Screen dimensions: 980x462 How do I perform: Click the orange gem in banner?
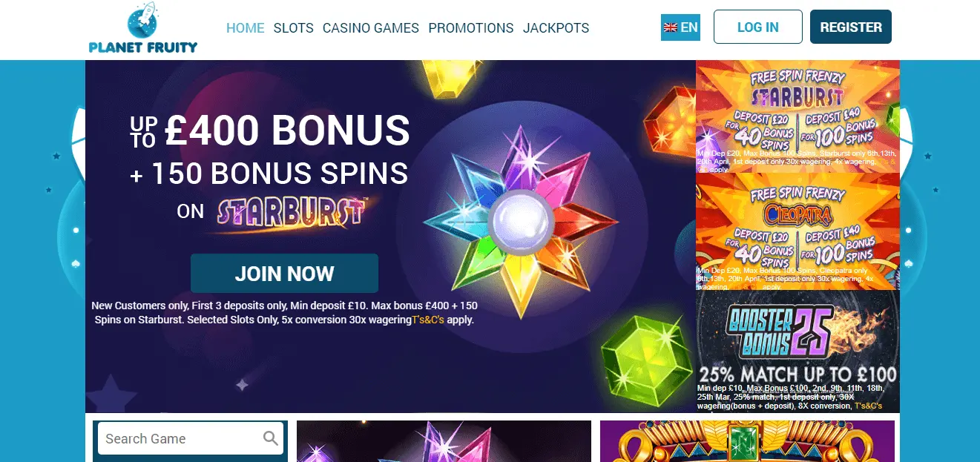670,122
